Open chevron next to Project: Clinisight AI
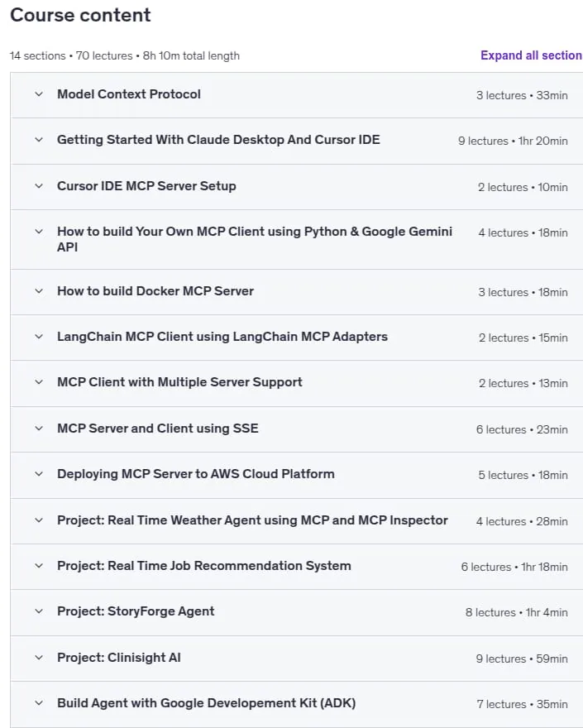 pyautogui.click(x=39, y=658)
